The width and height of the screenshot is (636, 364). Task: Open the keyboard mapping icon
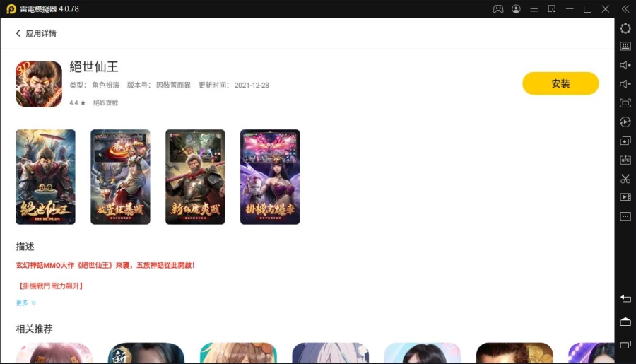click(625, 46)
